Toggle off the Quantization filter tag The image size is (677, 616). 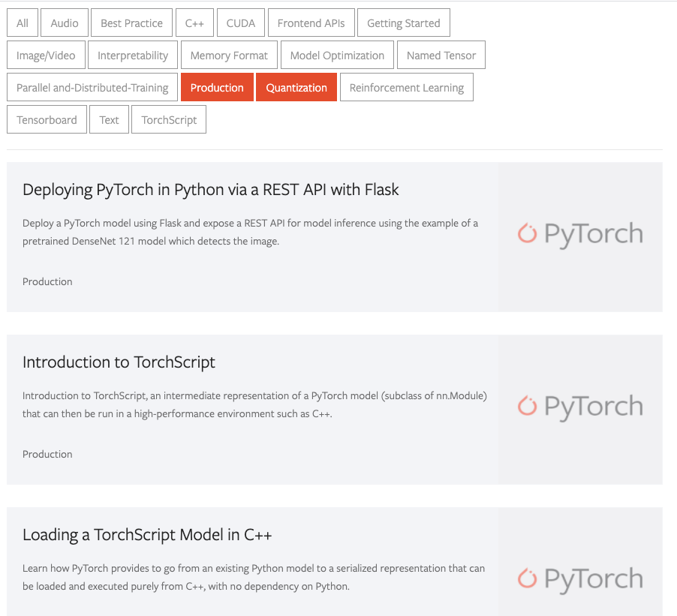point(296,88)
